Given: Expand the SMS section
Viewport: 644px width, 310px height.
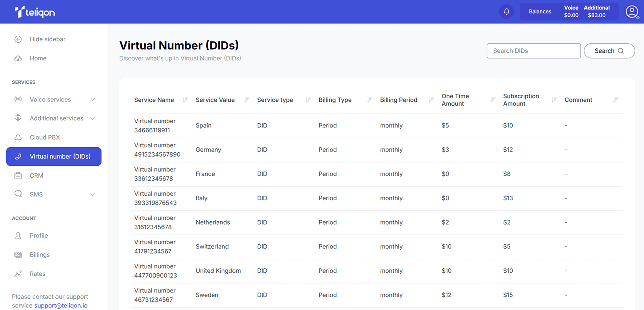Looking at the screenshot, I should (x=93, y=194).
